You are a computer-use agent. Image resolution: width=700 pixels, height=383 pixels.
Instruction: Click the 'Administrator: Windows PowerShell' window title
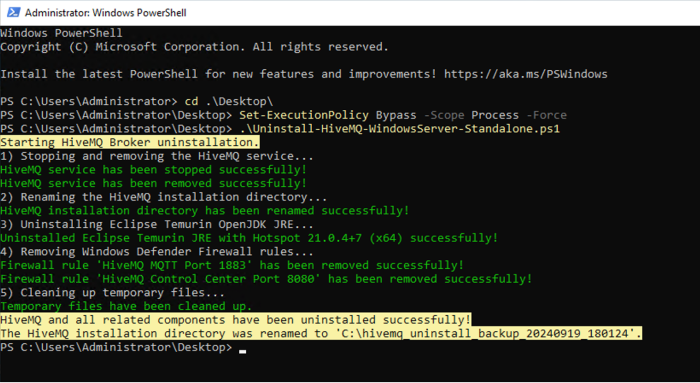tap(106, 12)
